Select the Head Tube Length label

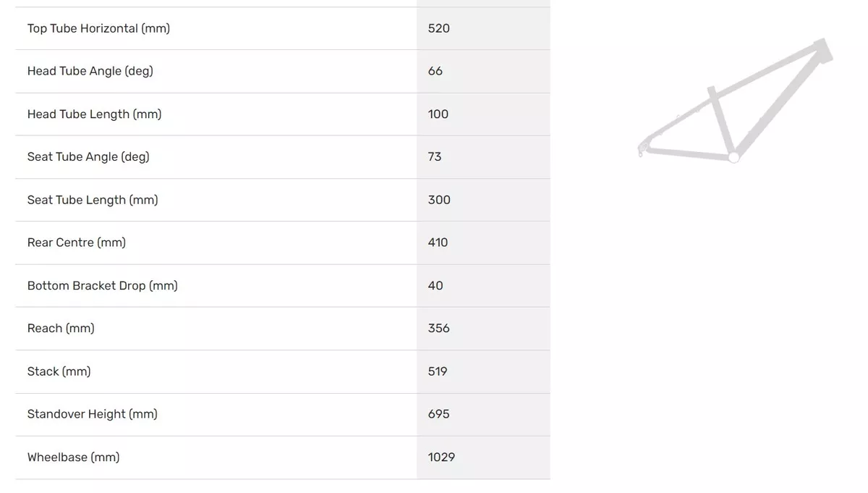pyautogui.click(x=95, y=114)
